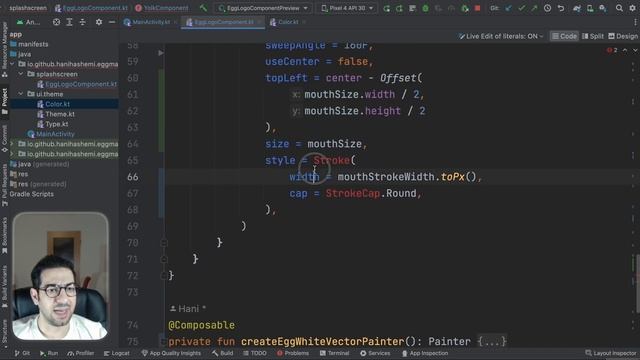Viewport: 640px width, 360px height.
Task: Open MainActivity in the project tree
Action: pyautogui.click(x=51, y=134)
